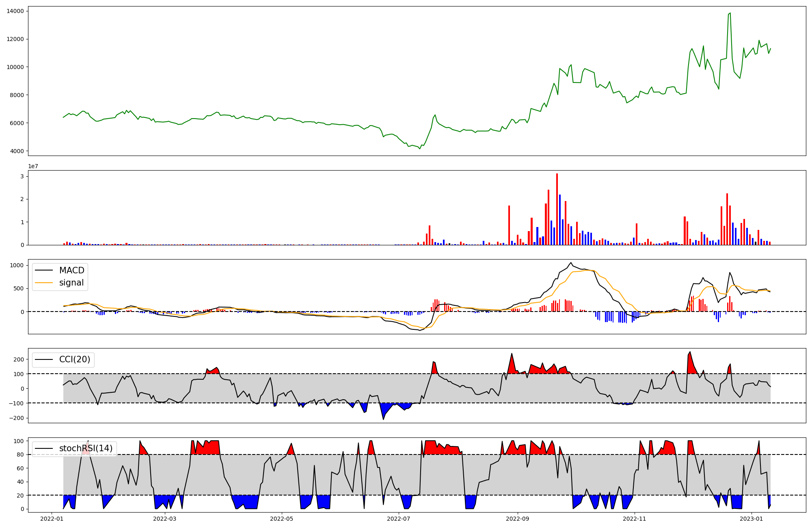Click the 14000 price axis tick label

click(x=15, y=11)
